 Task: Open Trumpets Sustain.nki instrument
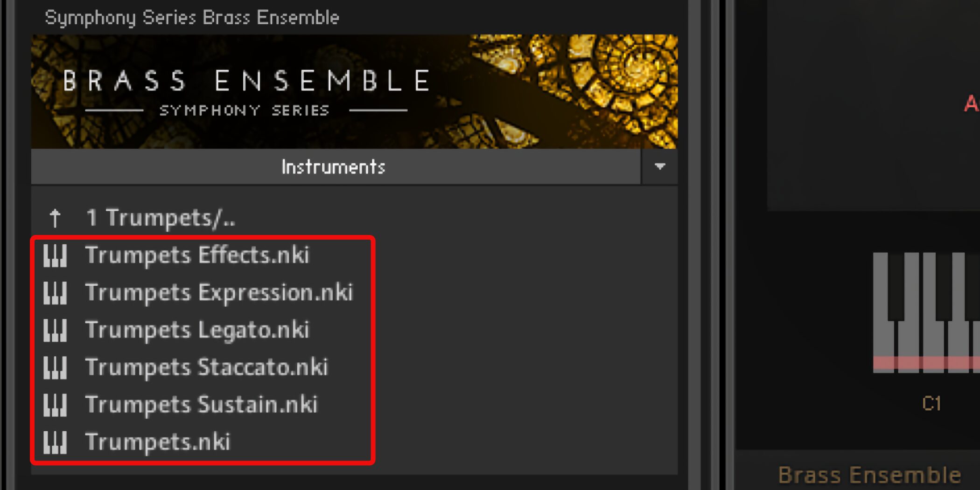coord(201,405)
